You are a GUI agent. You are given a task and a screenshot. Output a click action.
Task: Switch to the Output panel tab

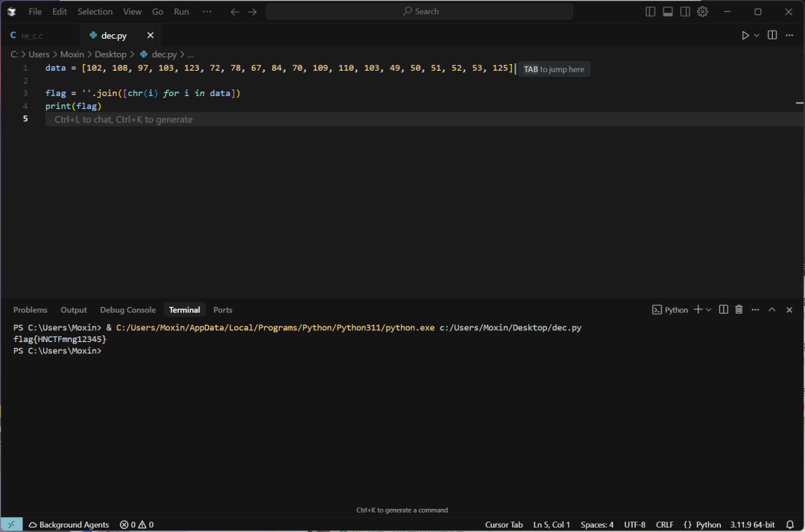(x=74, y=310)
